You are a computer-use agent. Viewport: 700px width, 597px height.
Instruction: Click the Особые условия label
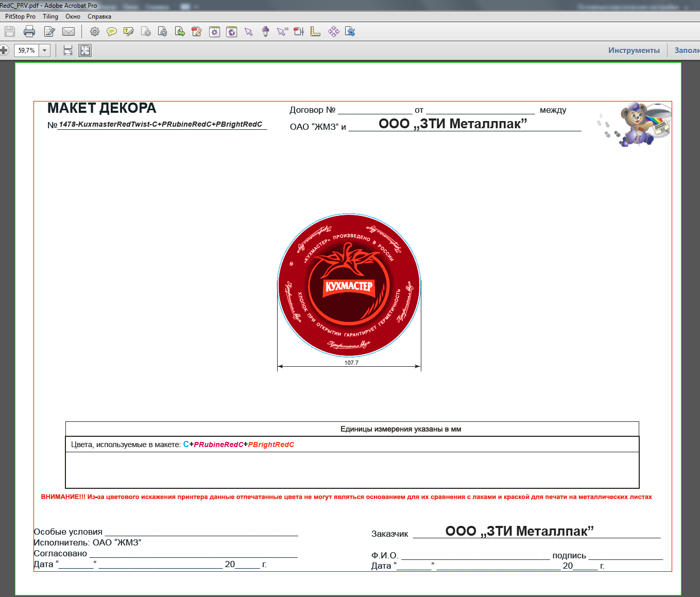(x=68, y=532)
